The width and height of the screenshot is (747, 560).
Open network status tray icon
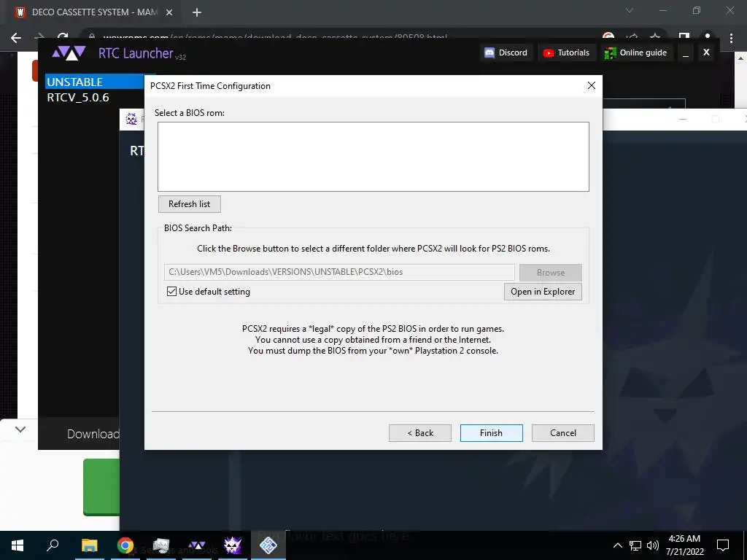[x=635, y=545]
